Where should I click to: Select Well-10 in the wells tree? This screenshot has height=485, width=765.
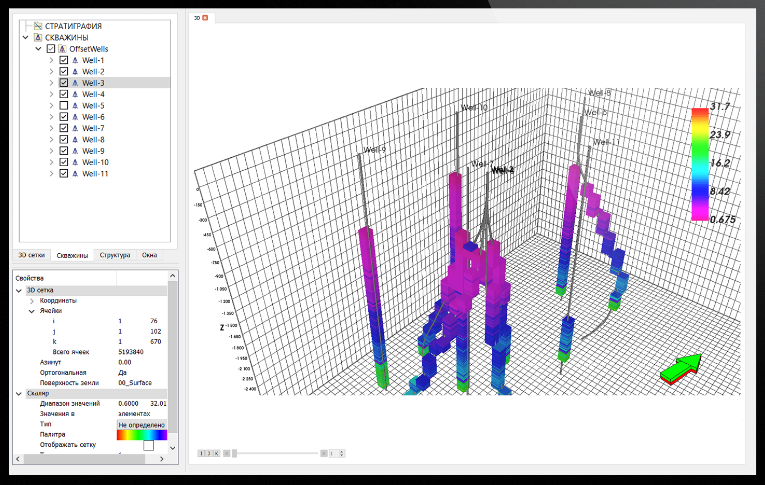tap(95, 161)
